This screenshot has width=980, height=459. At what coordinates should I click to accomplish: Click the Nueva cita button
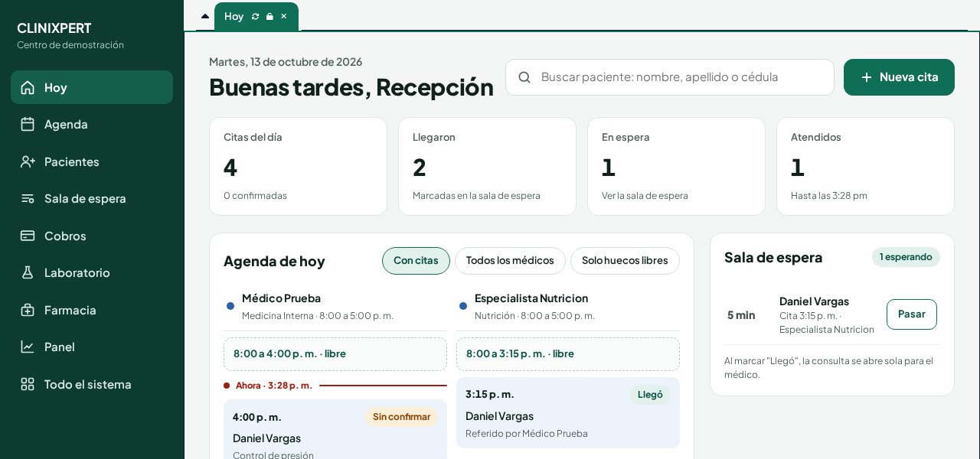point(899,77)
